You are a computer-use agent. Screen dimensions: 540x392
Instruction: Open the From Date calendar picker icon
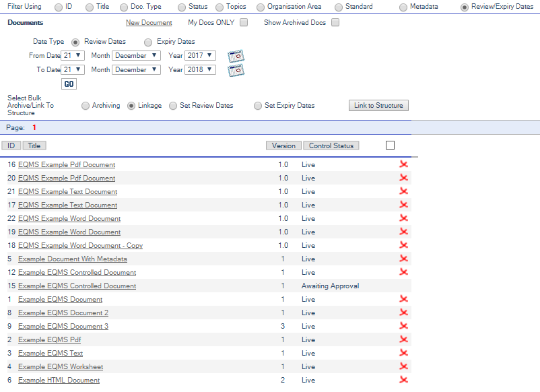[236, 56]
